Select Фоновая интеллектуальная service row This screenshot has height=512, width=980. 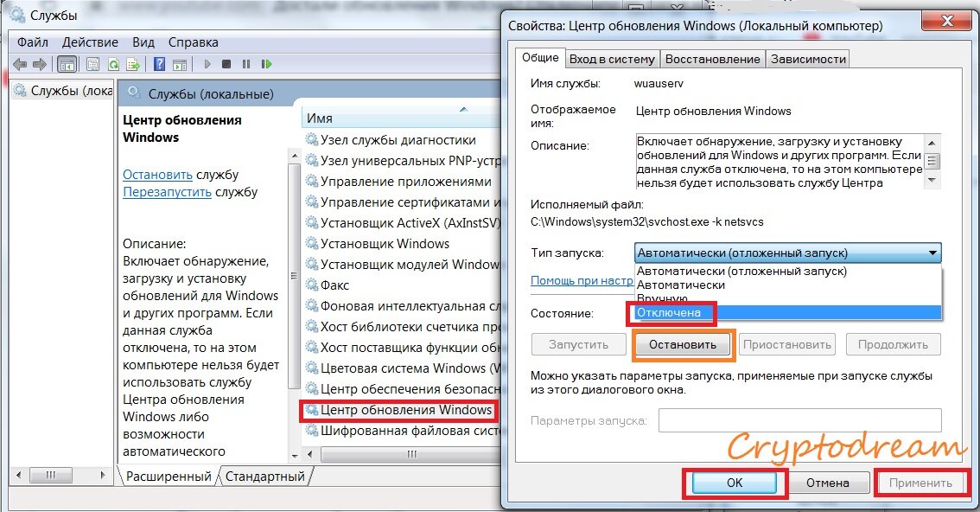click(401, 306)
